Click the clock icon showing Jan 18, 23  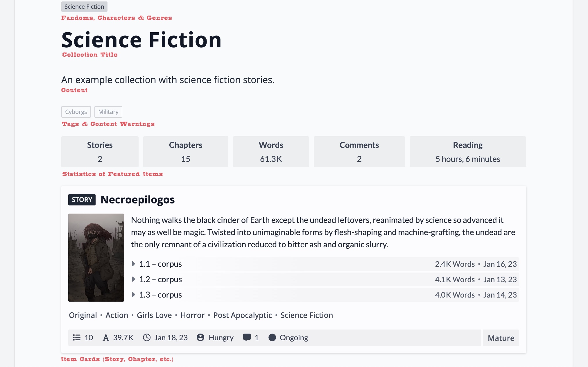coord(146,337)
